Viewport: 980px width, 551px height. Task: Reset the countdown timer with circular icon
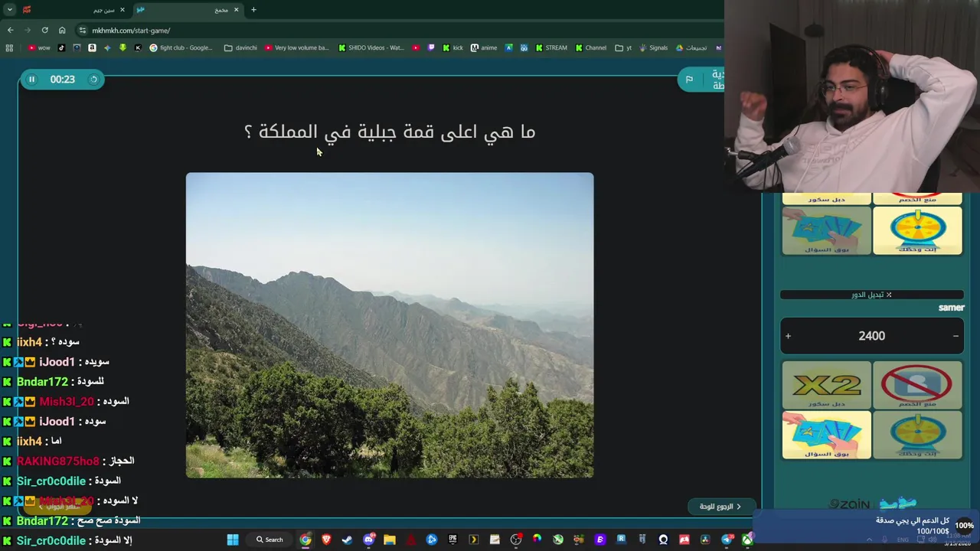coord(93,79)
